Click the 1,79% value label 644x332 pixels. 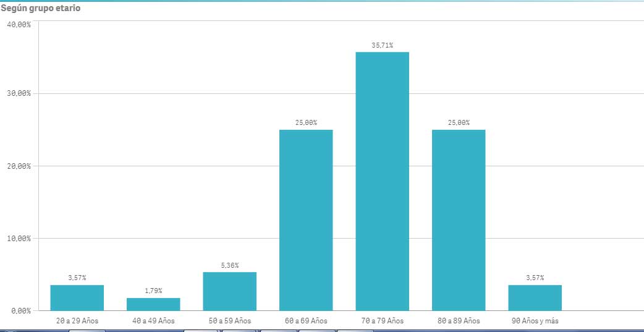coord(153,291)
